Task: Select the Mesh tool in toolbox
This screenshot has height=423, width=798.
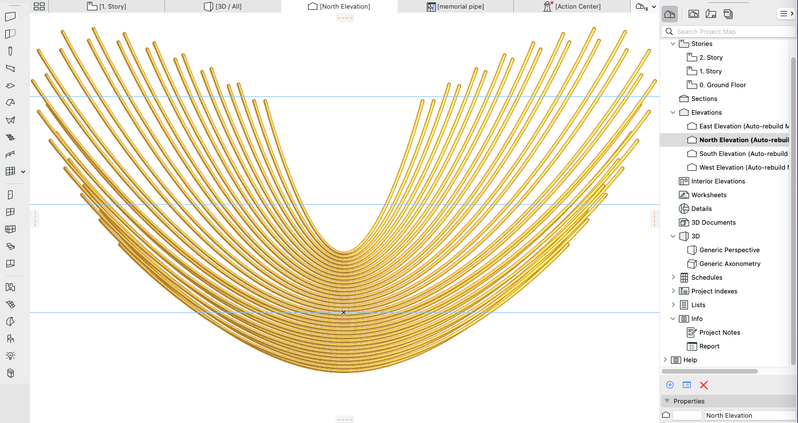Action: [10, 304]
